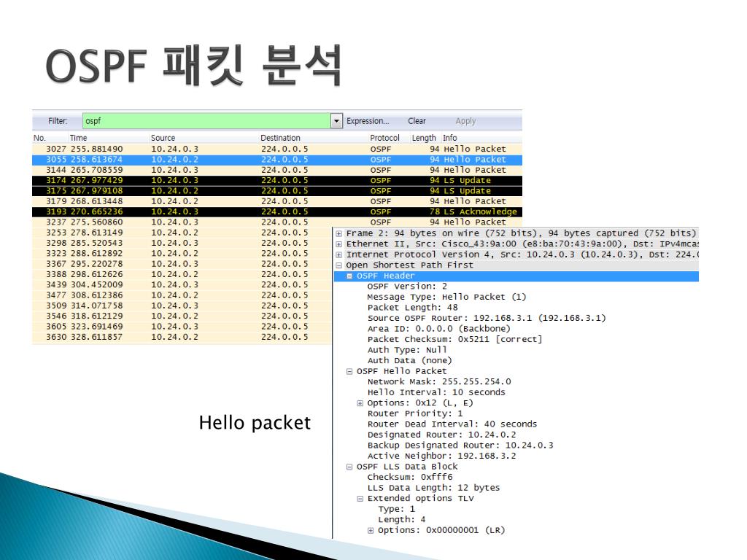The width and height of the screenshot is (747, 560).
Task: Select packet 3237 row
Action: tap(276, 222)
